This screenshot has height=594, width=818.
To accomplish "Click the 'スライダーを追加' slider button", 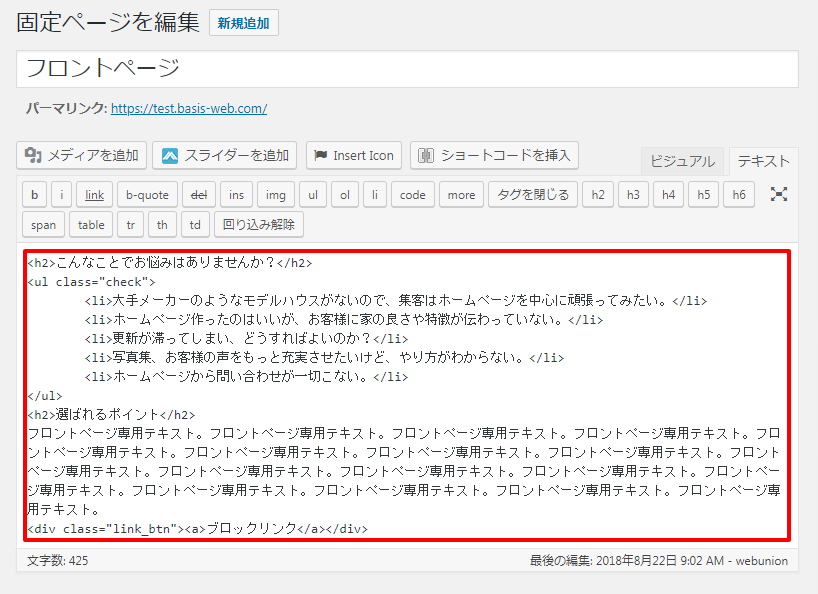I will tap(224, 155).
